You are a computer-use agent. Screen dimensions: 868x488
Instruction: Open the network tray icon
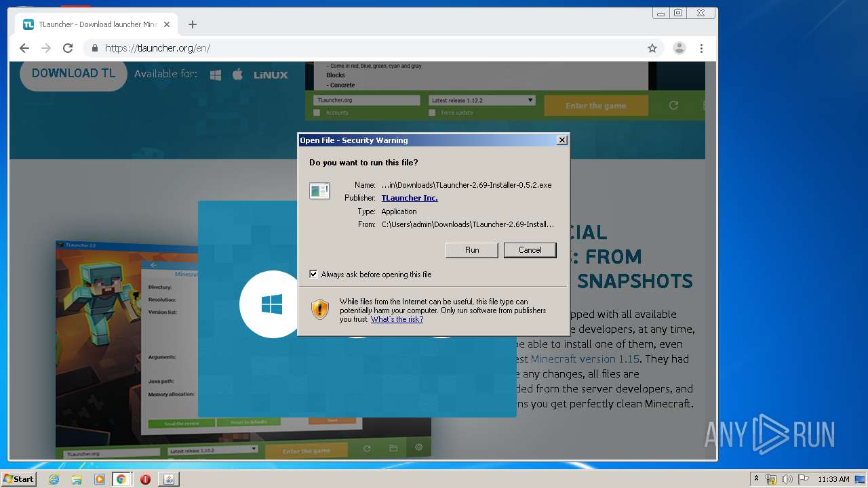(771, 479)
